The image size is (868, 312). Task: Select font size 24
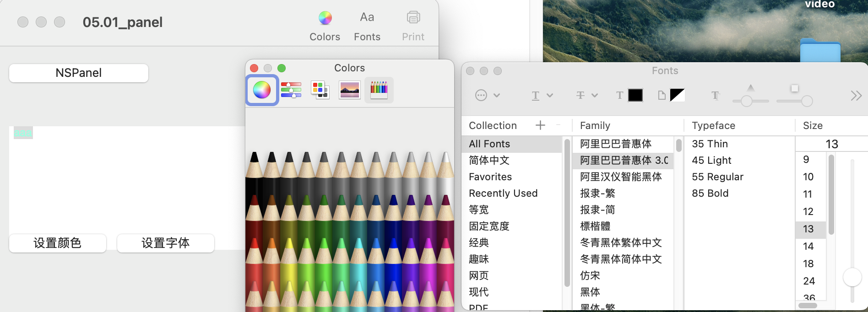pyautogui.click(x=811, y=281)
